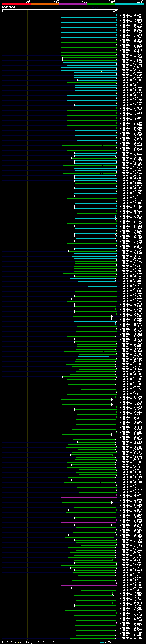The image size is (146, 644).
Task: Click the yellow gap marker on P46523 row
Action: coord(101,56)
